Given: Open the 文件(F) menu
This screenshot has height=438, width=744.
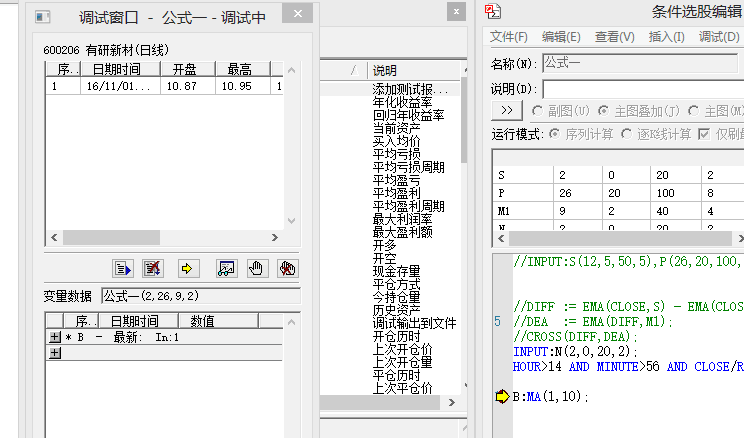Looking at the screenshot, I should pyautogui.click(x=509, y=37).
